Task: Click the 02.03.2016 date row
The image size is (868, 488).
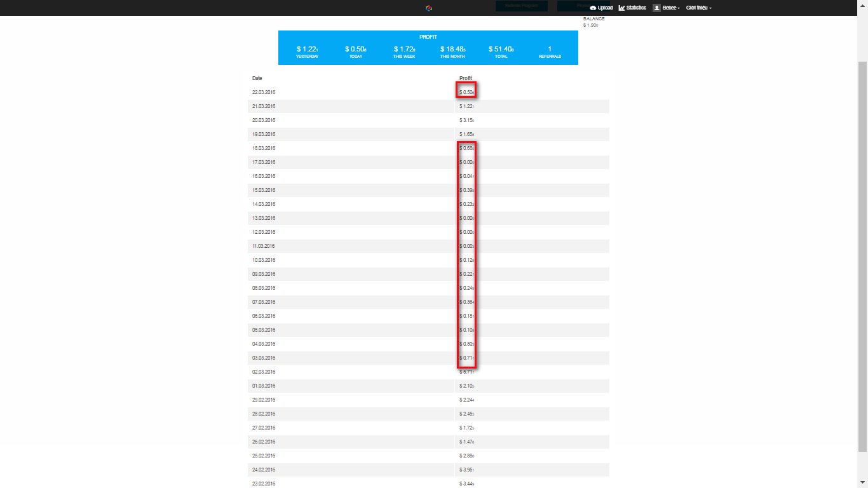Action: [x=264, y=372]
